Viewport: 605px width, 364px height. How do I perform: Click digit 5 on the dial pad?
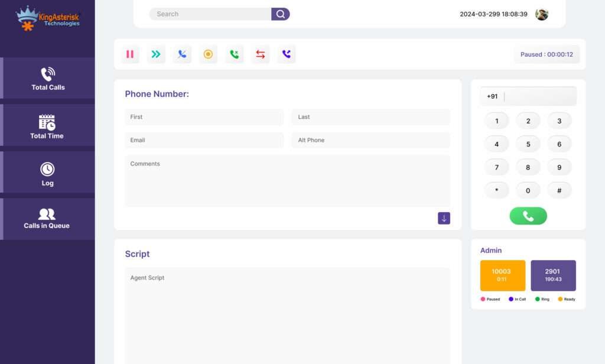528,144
